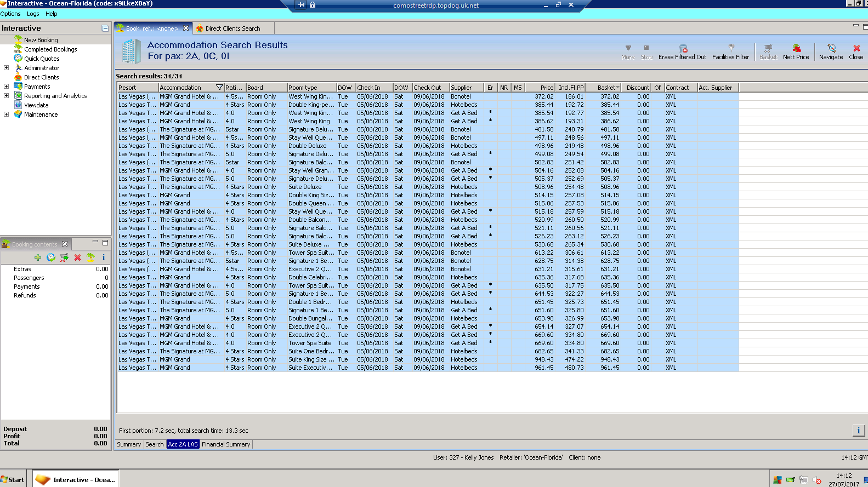The width and height of the screenshot is (868, 487).
Task: Click the Stop search toolbar button
Action: click(x=646, y=52)
